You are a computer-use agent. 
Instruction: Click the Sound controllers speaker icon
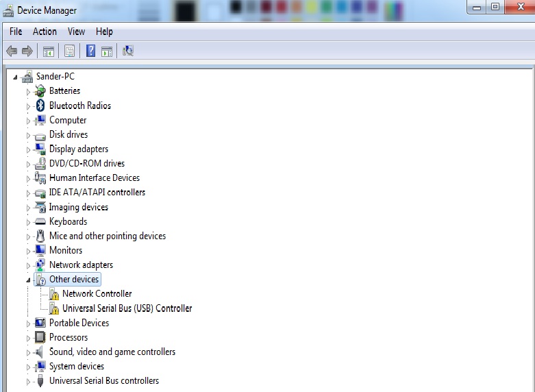coord(40,352)
